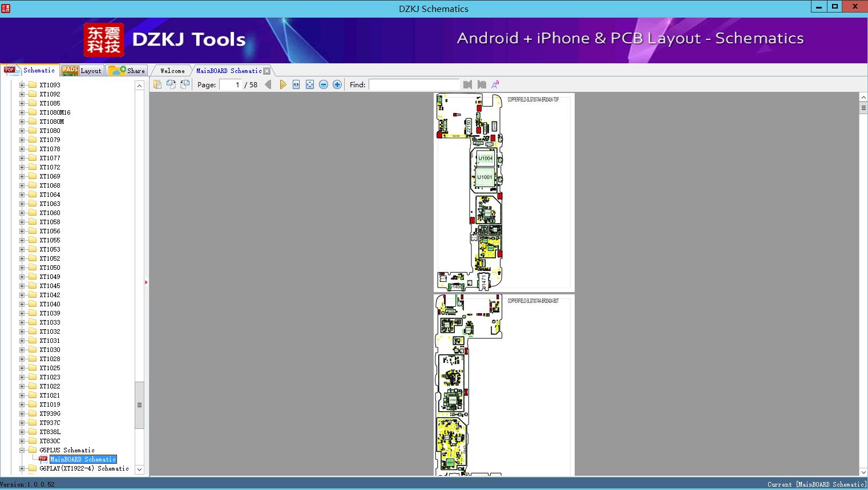Click the COPPERFIELD BOT board layout page
Image resolution: width=868 pixels, height=490 pixels.
pyautogui.click(x=504, y=385)
